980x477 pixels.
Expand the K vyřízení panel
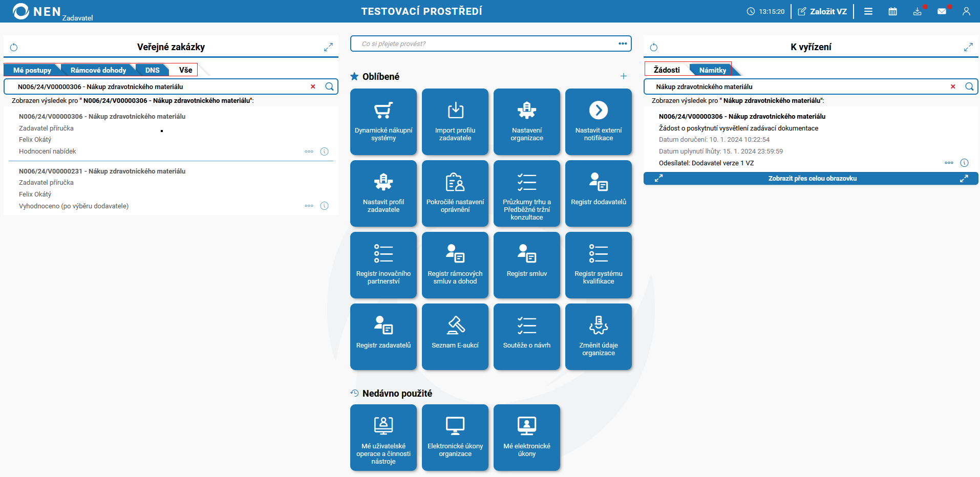point(968,48)
